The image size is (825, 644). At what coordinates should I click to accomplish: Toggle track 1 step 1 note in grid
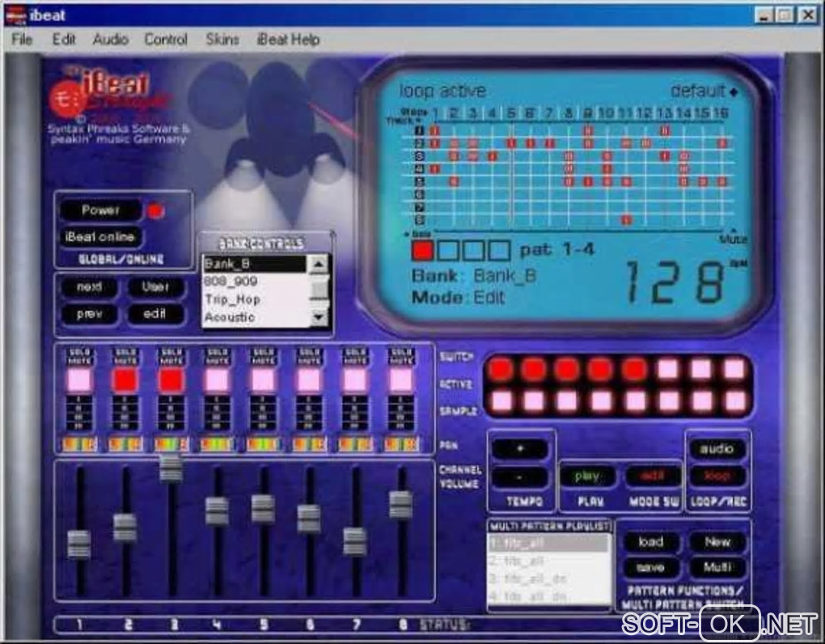coord(434,130)
